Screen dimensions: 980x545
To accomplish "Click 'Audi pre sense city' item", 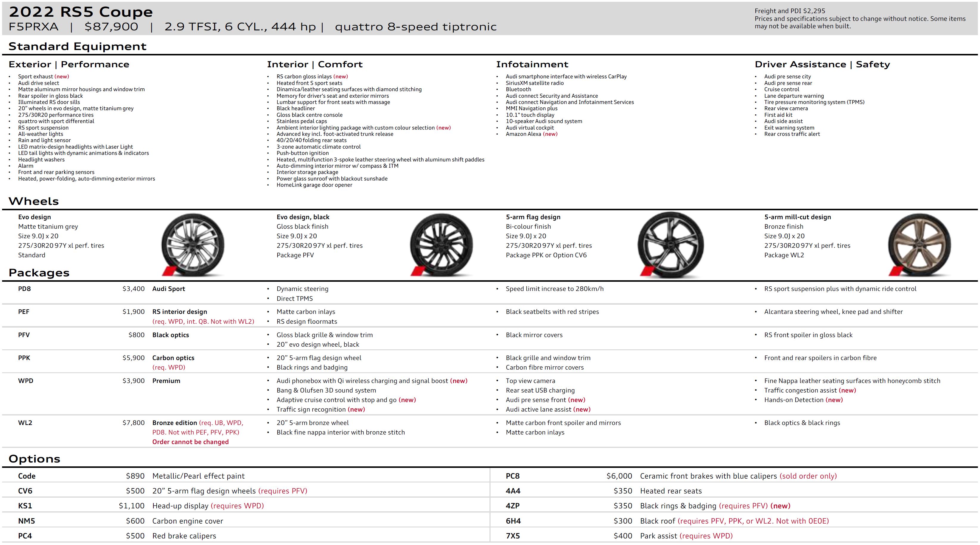I will point(788,77).
